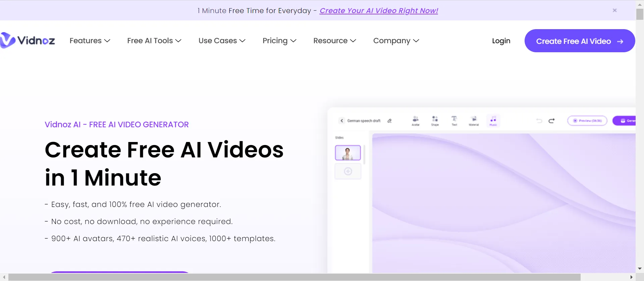Click Vidnoz AI - FREE AI VIDEO GENERATOR text
This screenshot has height=281, width=644.
(x=117, y=125)
